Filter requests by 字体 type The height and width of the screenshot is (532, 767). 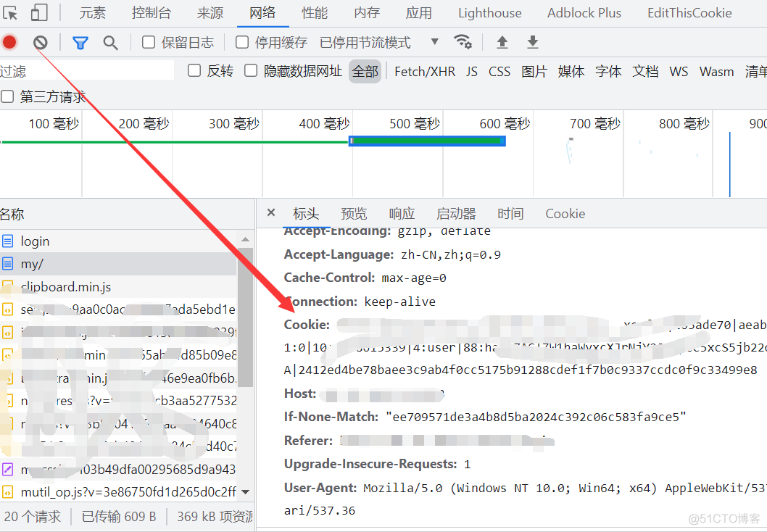[608, 71]
